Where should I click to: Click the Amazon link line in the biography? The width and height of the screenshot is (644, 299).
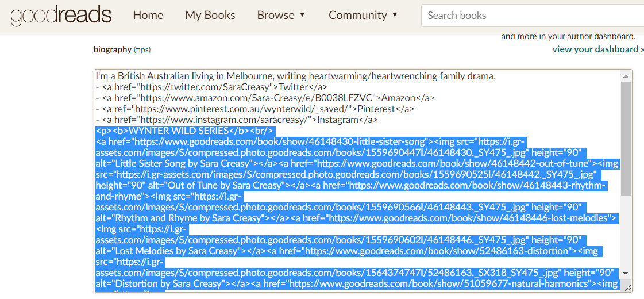pos(264,98)
